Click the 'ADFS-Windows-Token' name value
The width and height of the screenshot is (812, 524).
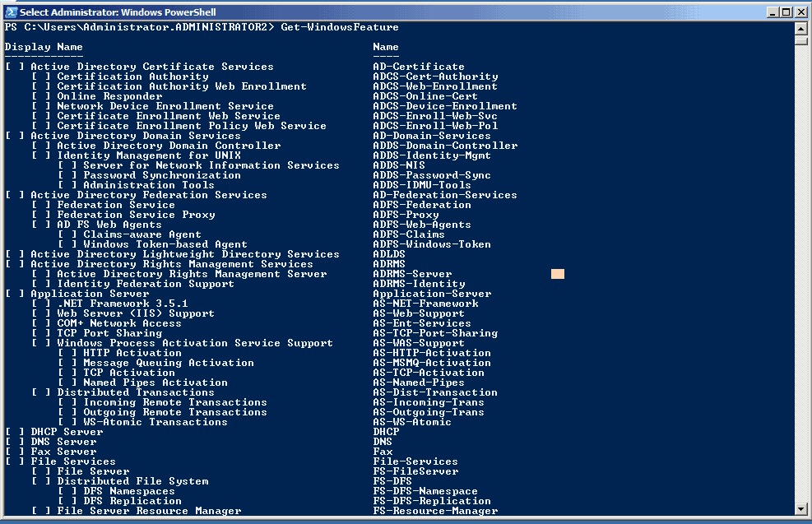pyautogui.click(x=432, y=244)
